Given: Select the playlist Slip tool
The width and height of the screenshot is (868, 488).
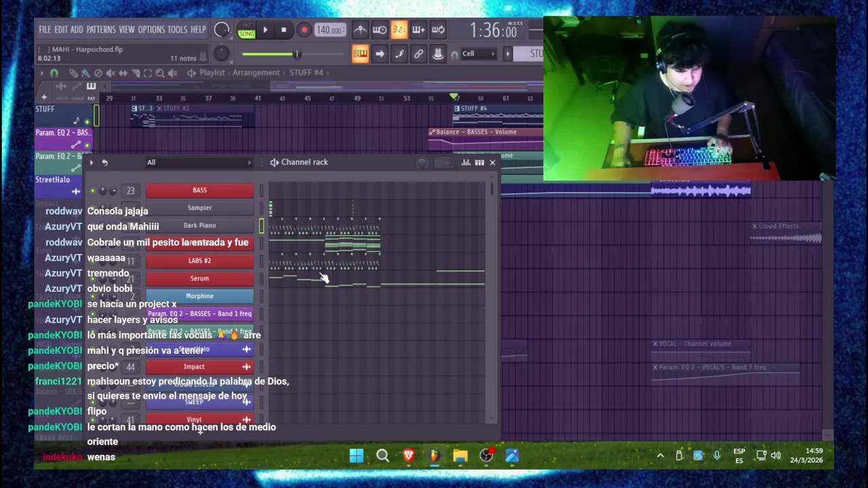Looking at the screenshot, I should pyautogui.click(x=123, y=73).
